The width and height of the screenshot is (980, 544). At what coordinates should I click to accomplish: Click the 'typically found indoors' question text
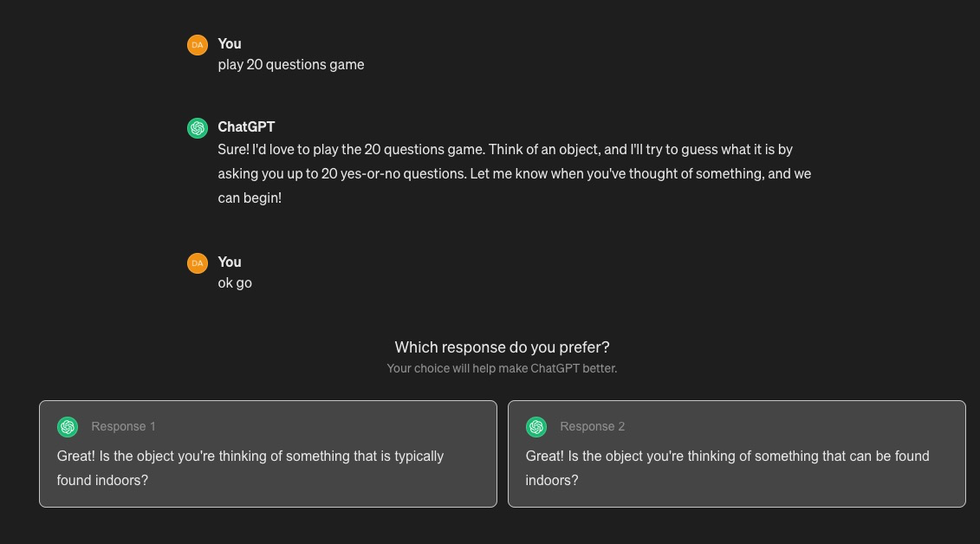tap(250, 468)
